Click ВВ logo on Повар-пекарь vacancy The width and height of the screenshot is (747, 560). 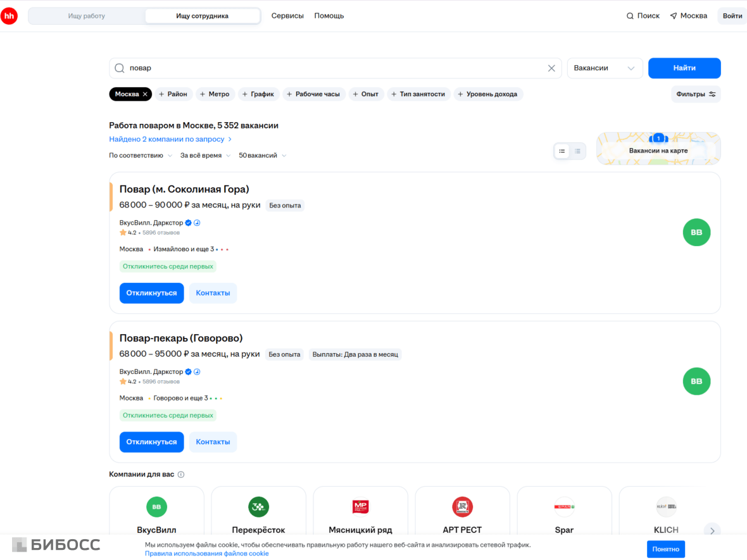point(696,382)
